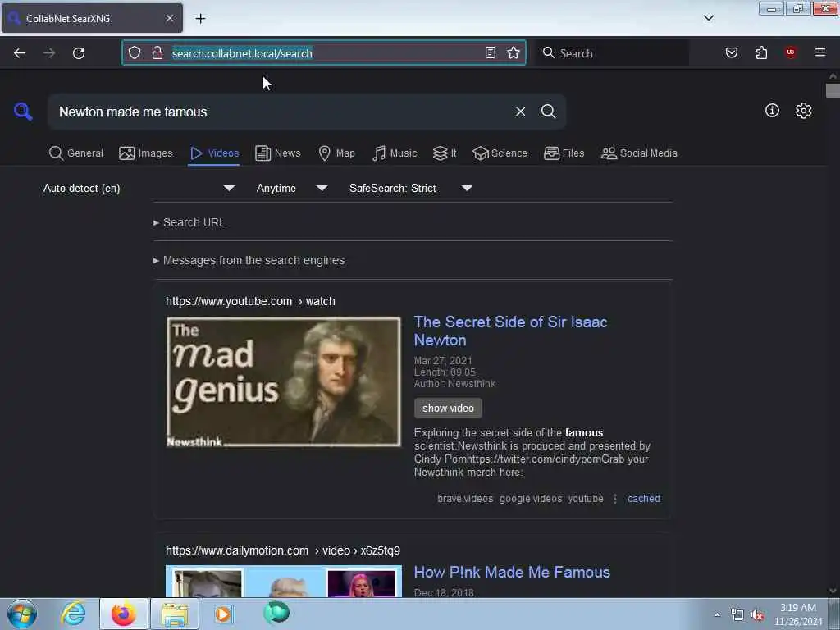This screenshot has width=840, height=630.
Task: Select Firefox in the taskbar
Action: [123, 614]
